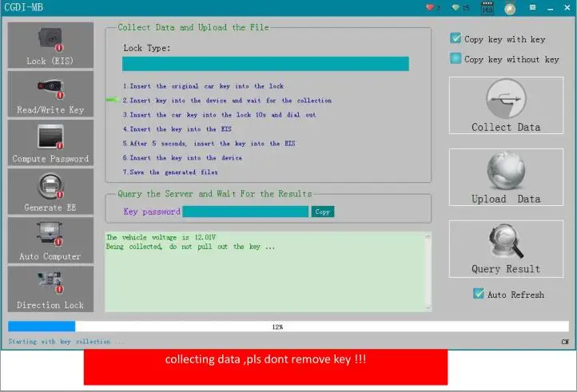Click 'Starting with key collection' status text
This screenshot has width=577, height=392.
(66, 342)
